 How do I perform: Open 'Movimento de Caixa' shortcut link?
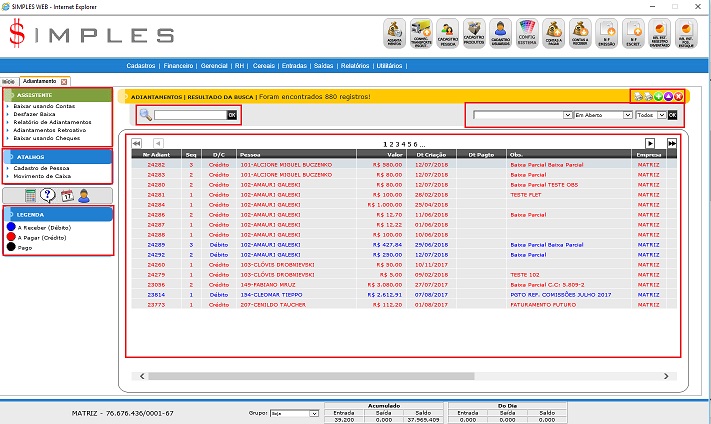[x=41, y=176]
